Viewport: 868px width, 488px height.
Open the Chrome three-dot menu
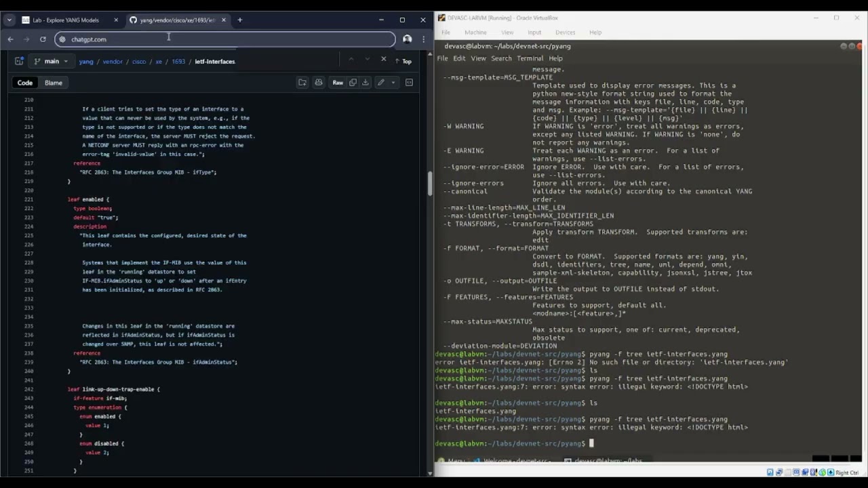point(423,39)
